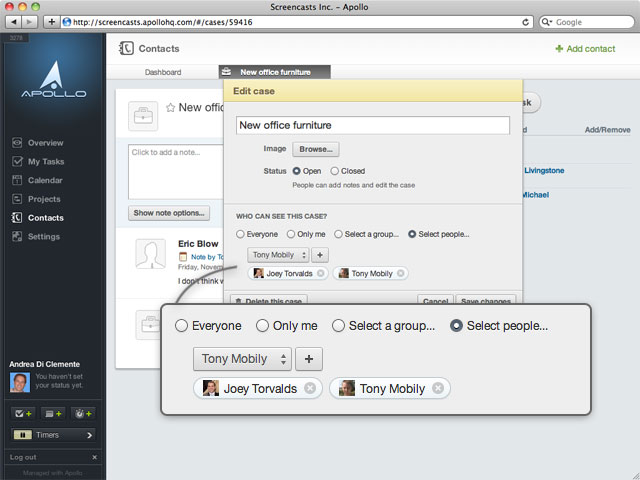
Task: Open Settings in the sidebar
Action: 36,237
